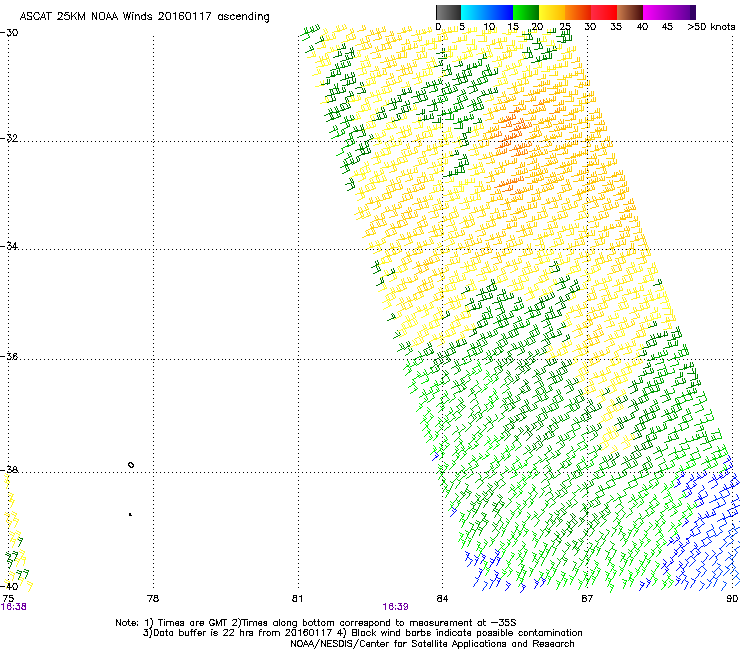
Task: Click the longitude label 84
Action: [x=442, y=598]
